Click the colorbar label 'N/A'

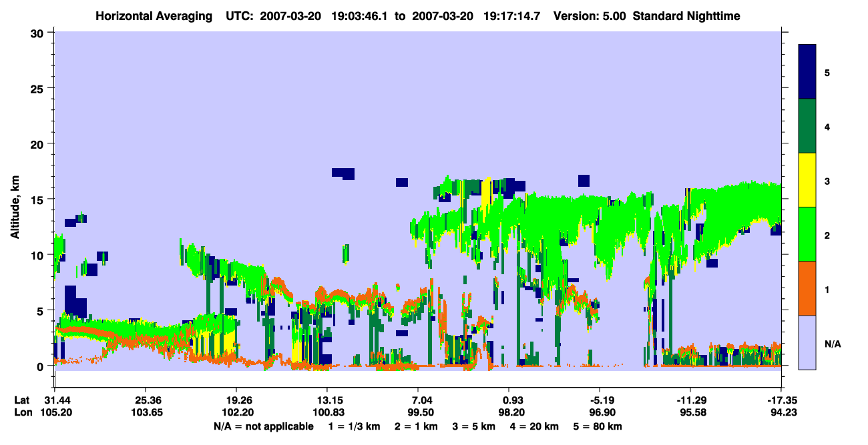pos(833,344)
